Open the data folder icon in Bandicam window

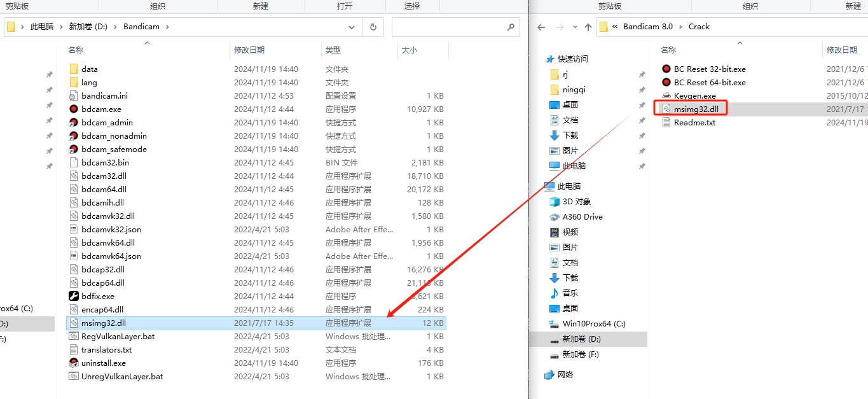tap(73, 69)
